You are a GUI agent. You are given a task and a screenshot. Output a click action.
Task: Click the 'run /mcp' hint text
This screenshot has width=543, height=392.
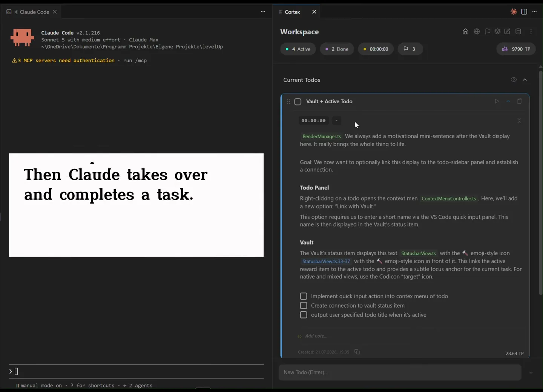(x=135, y=60)
